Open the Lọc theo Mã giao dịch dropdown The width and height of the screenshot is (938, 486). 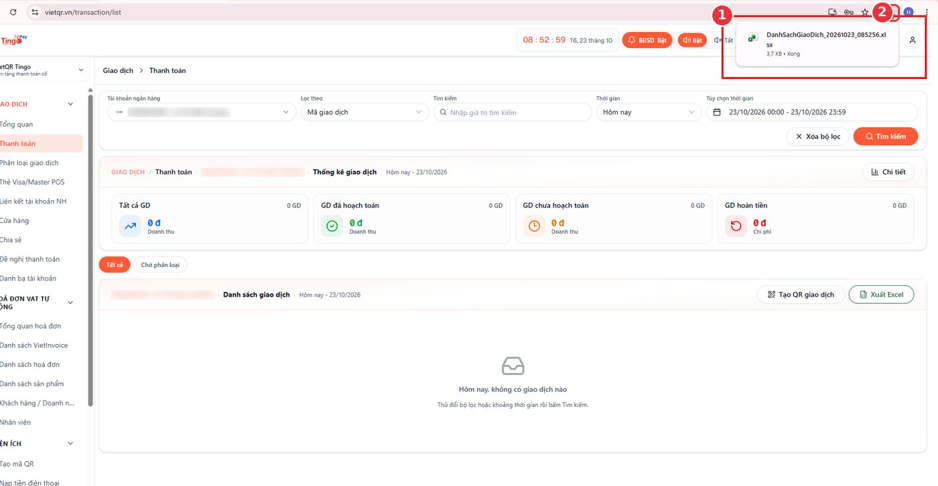coord(364,112)
